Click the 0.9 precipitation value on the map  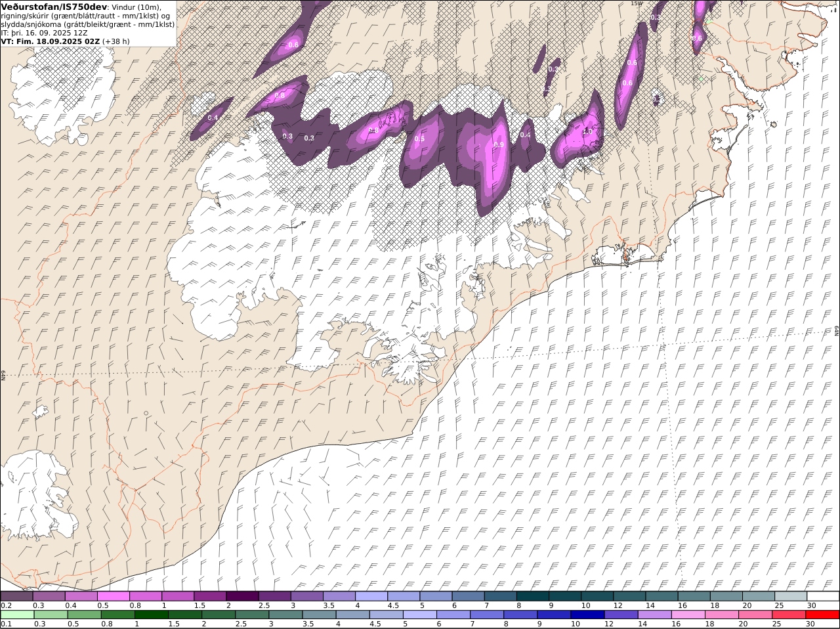point(499,145)
